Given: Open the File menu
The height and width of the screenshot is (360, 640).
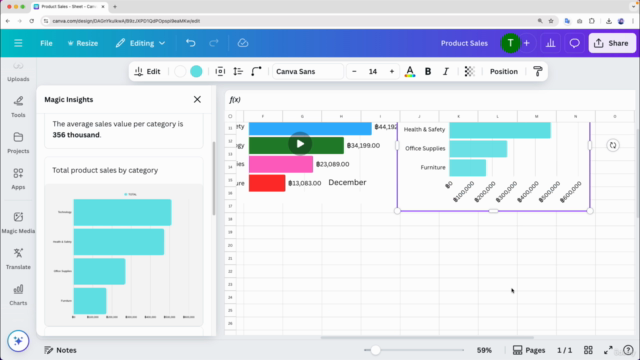Looking at the screenshot, I should click(46, 43).
